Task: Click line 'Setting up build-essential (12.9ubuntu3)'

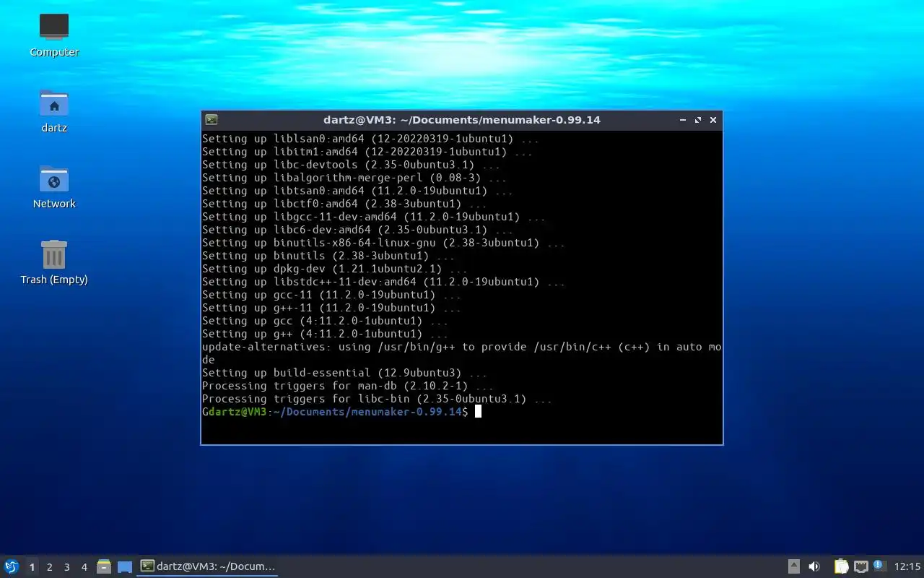Action: click(344, 373)
